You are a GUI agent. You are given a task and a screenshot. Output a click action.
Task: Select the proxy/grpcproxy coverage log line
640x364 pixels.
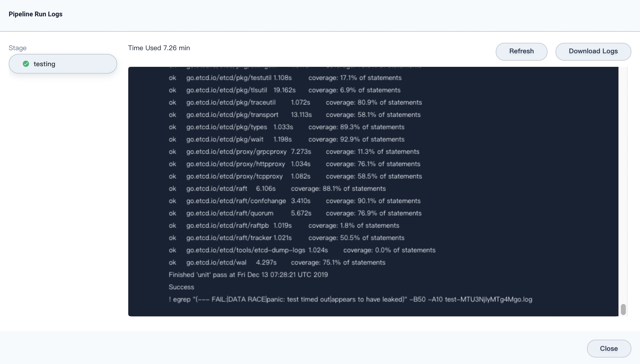294,152
